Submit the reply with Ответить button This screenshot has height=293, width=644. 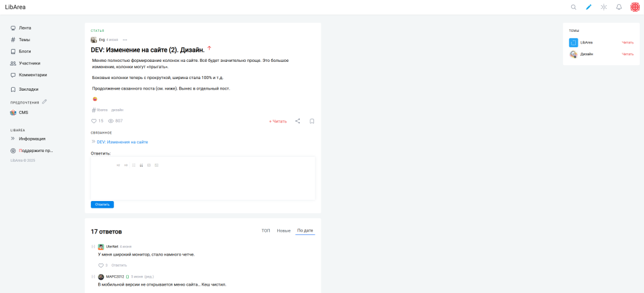[102, 204]
